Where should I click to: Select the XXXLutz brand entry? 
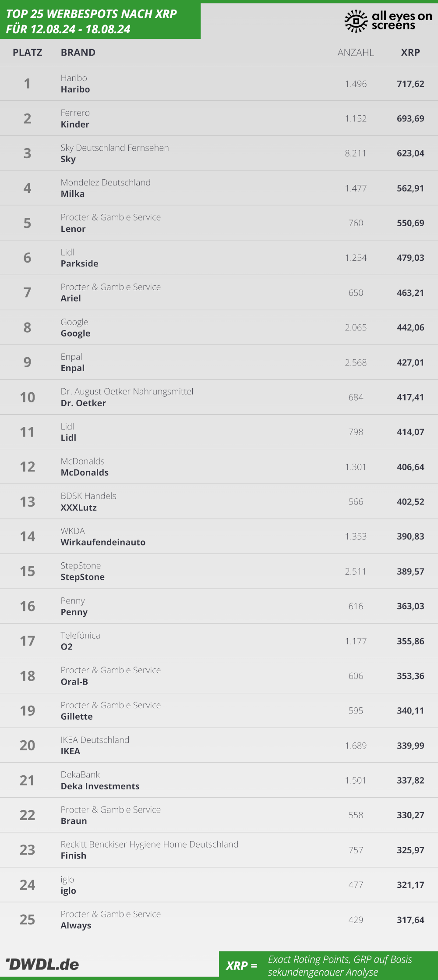tap(79, 508)
